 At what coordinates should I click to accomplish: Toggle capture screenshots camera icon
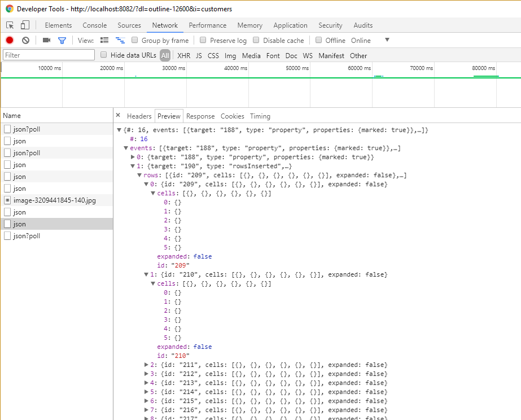point(46,40)
